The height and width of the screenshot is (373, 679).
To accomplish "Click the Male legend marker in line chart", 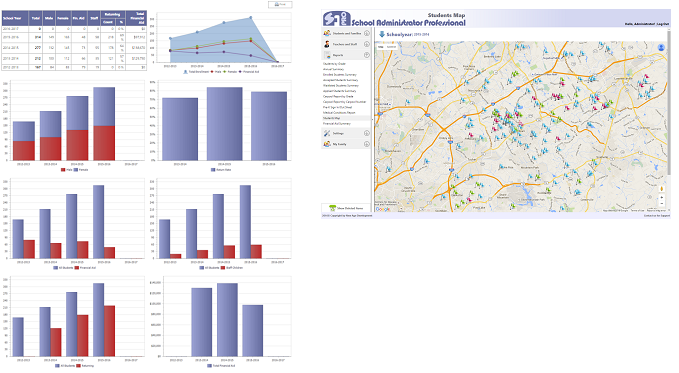I will point(212,71).
